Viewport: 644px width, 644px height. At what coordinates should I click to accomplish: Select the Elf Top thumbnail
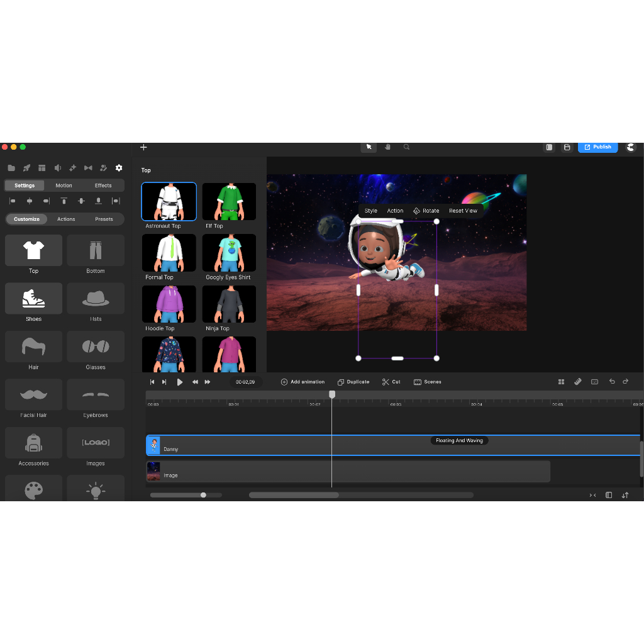229,202
